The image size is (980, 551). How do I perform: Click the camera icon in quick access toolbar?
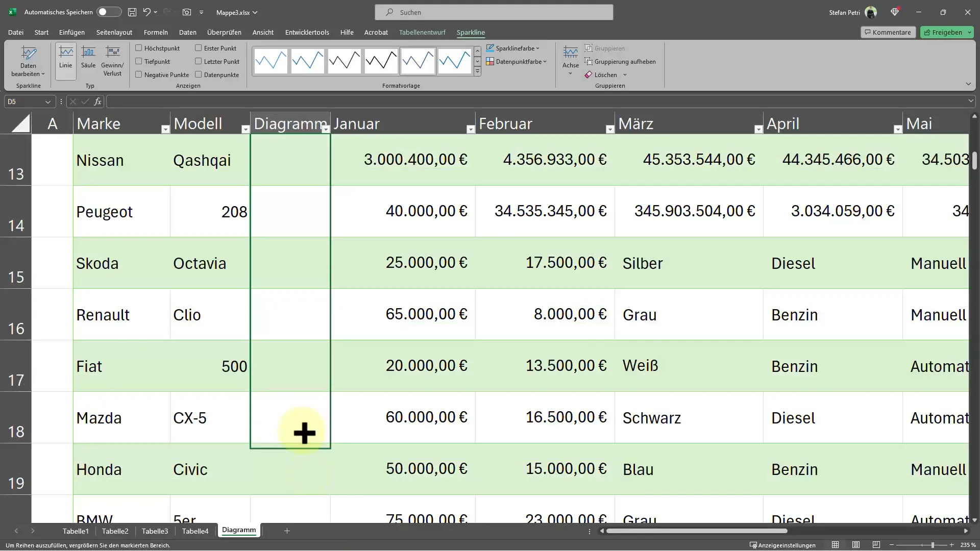[187, 12]
